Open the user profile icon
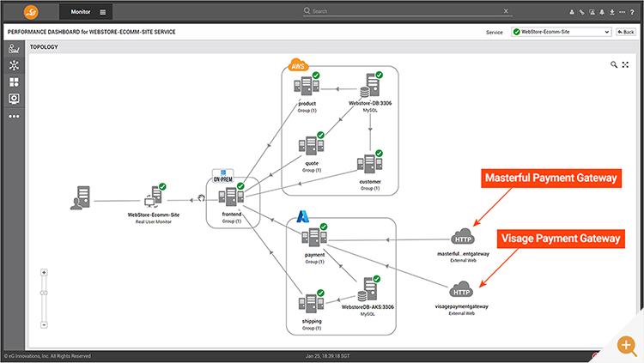Image resolution: width=644 pixels, height=363 pixels. point(572,12)
